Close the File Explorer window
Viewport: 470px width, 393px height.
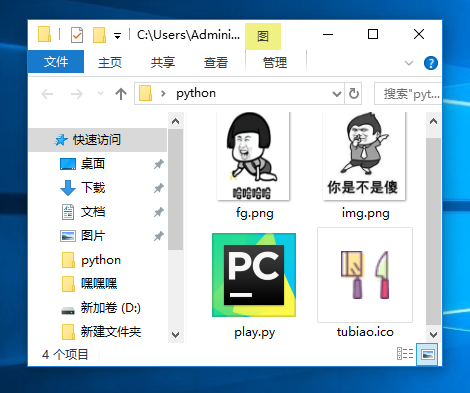tap(419, 34)
